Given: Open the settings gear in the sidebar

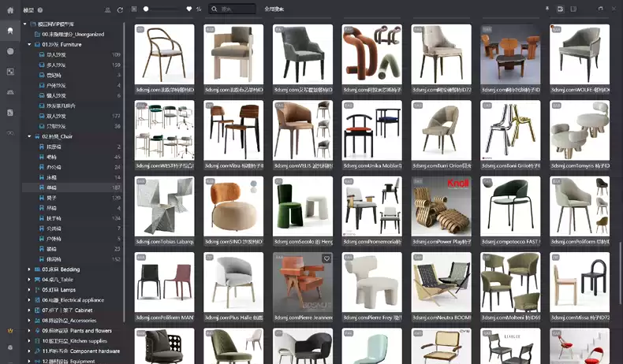Looking at the screenshot, I should pyautogui.click(x=10, y=347).
